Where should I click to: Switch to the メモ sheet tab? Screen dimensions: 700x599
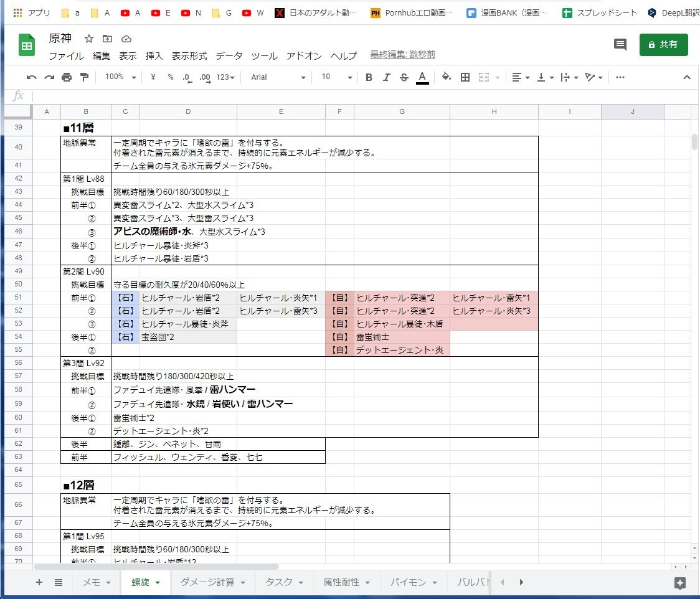pos(92,582)
